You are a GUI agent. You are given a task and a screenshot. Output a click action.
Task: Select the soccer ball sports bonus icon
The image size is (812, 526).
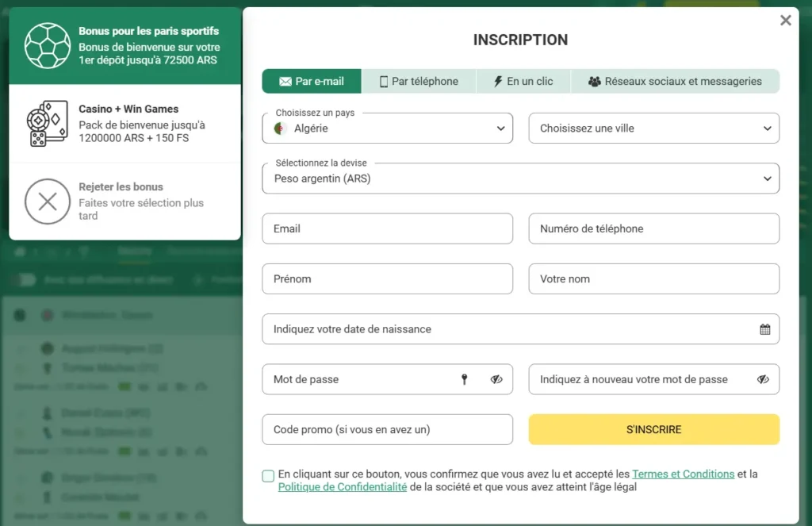(x=48, y=45)
